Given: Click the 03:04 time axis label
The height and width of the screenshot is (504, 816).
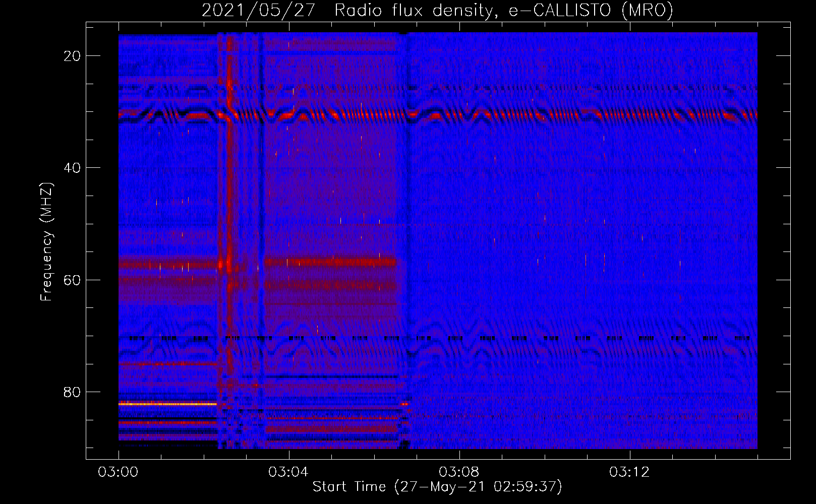Looking at the screenshot, I should click(288, 472).
